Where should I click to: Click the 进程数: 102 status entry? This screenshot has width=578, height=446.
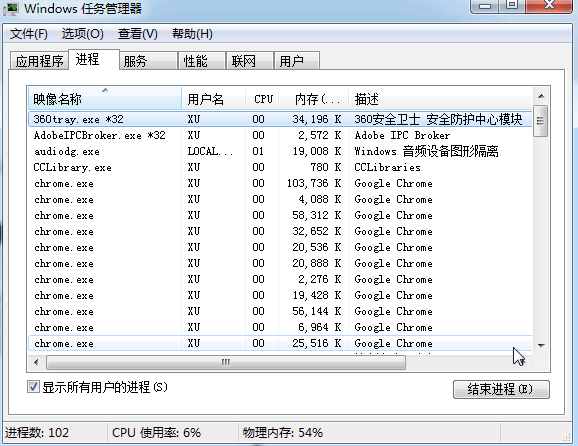[x=37, y=432]
